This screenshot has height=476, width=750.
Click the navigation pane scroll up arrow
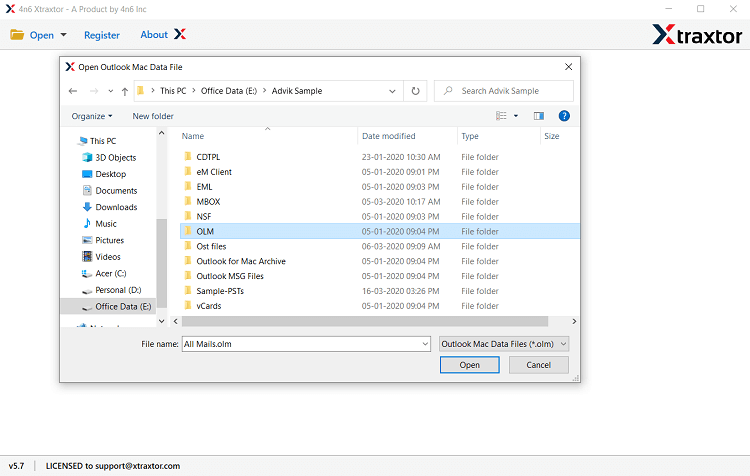(162, 133)
